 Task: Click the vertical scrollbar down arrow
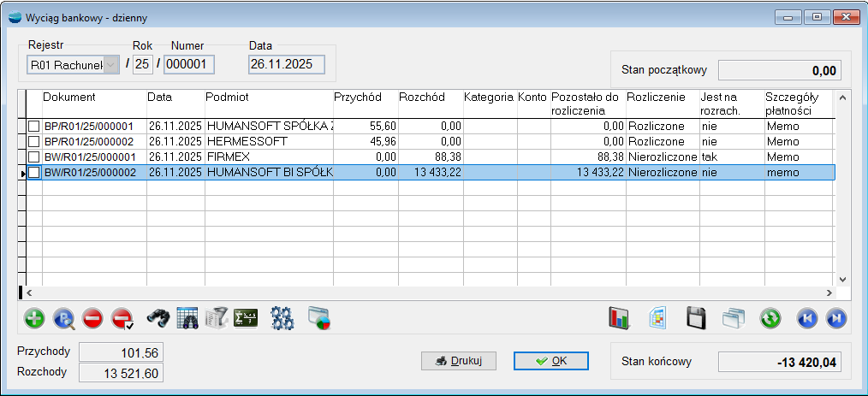pyautogui.click(x=841, y=279)
